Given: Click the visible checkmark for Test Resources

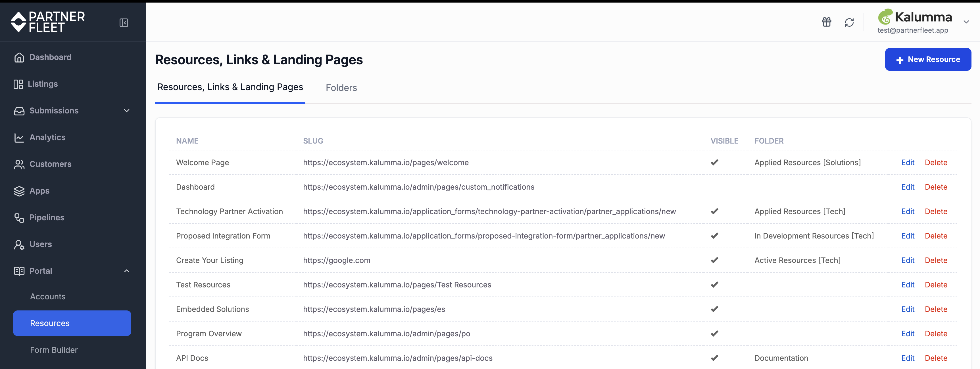Looking at the screenshot, I should (714, 285).
